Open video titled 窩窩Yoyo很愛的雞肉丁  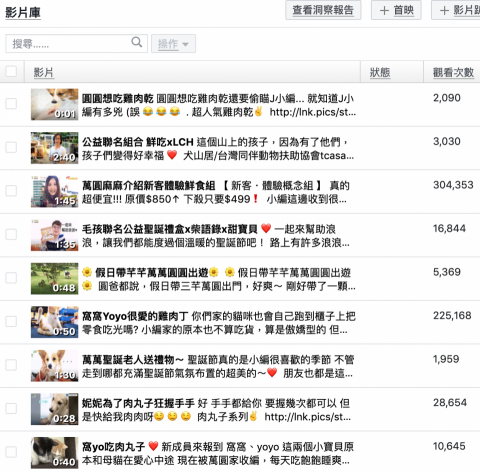point(135,316)
